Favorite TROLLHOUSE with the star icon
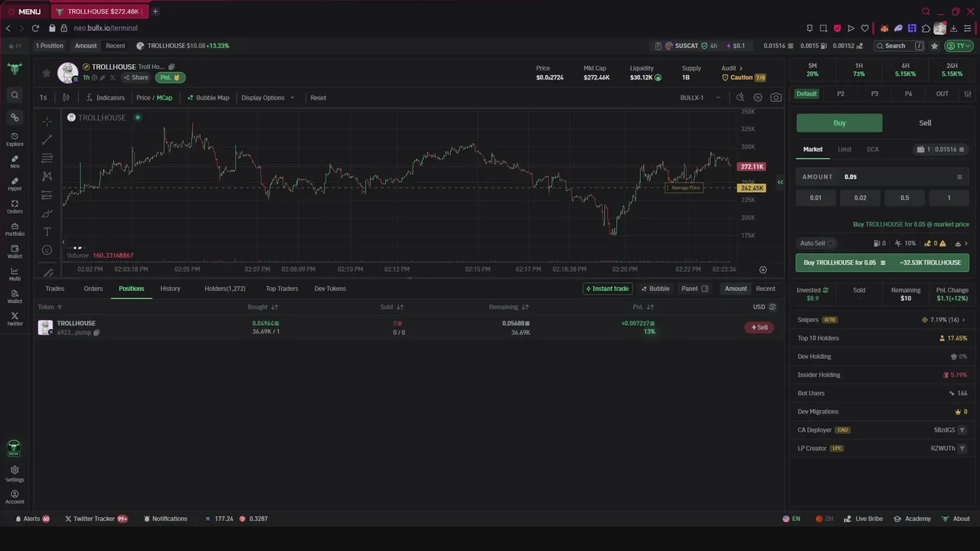Screen dimensions: 980x551 tap(47, 73)
